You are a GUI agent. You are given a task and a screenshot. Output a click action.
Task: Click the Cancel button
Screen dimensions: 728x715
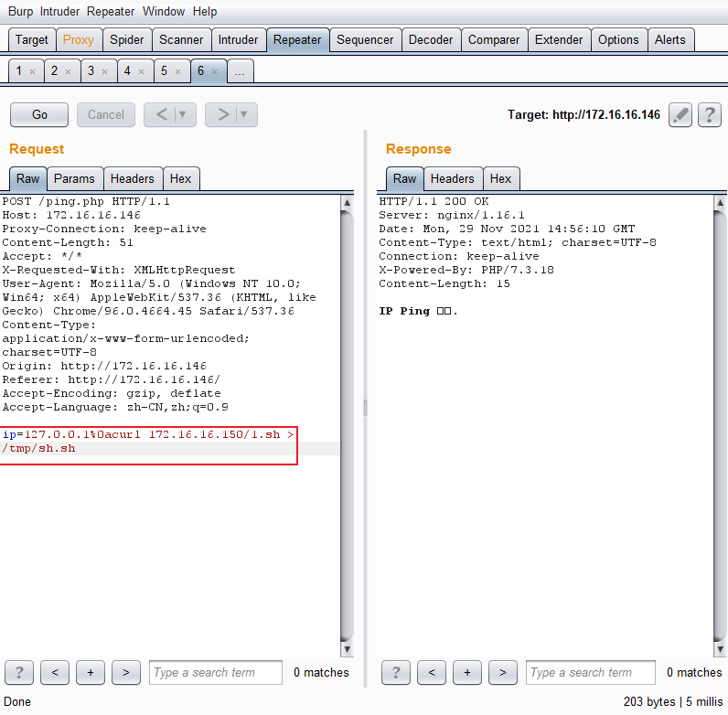pos(106,114)
